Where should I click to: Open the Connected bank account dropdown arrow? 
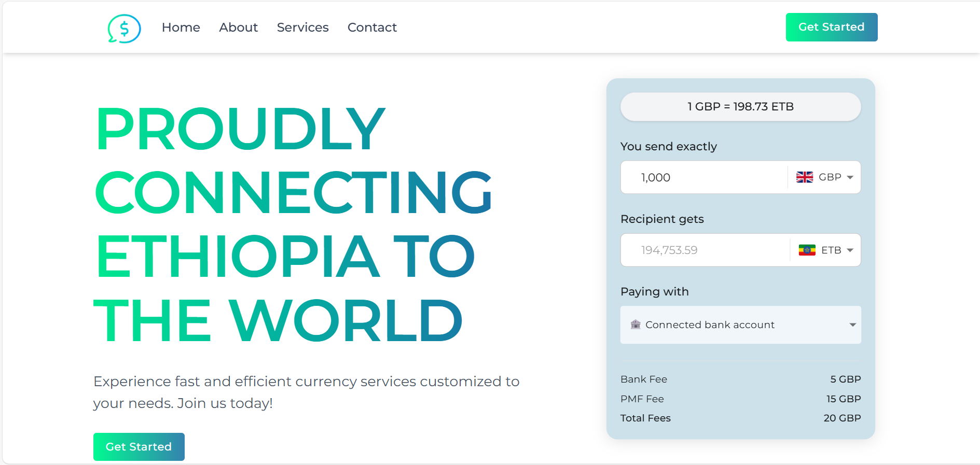tap(852, 325)
